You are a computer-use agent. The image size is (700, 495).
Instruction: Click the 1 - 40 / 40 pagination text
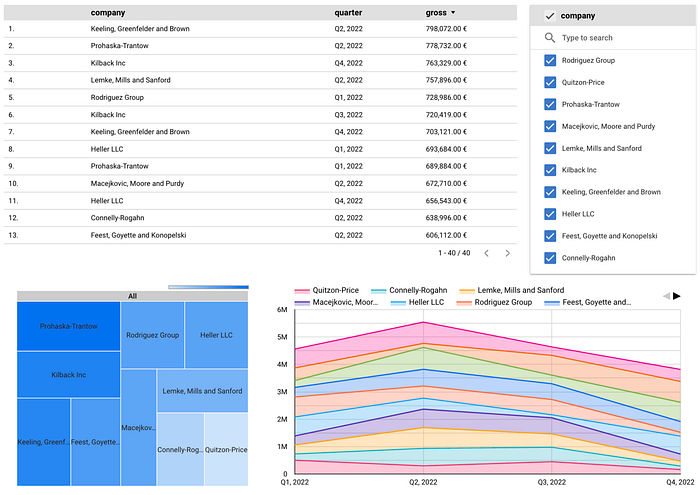(454, 253)
